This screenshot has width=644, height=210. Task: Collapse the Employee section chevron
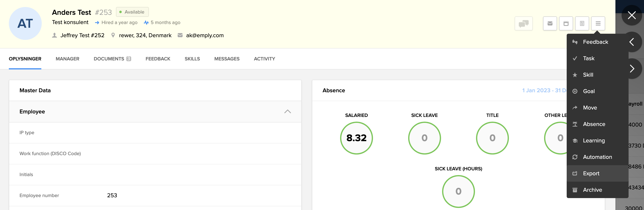pyautogui.click(x=287, y=112)
